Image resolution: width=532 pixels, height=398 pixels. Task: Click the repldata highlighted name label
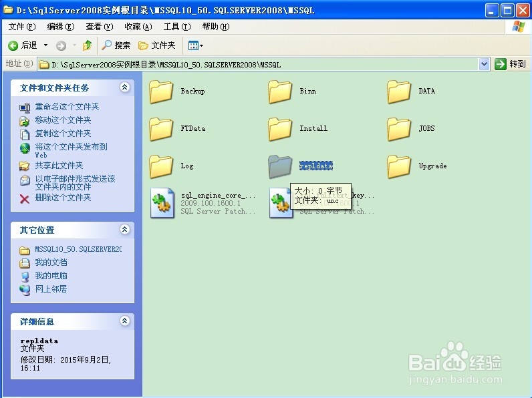point(316,166)
